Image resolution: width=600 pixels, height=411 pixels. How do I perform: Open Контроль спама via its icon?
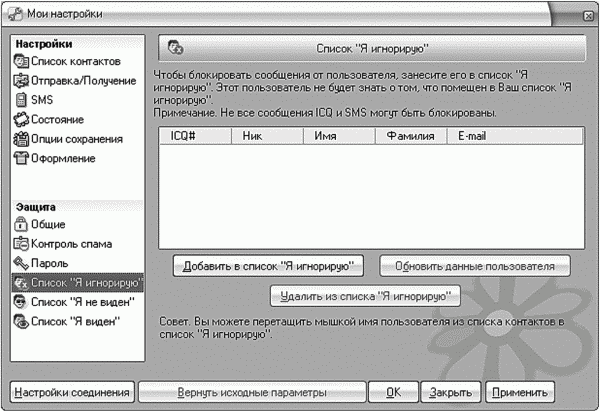[21, 244]
